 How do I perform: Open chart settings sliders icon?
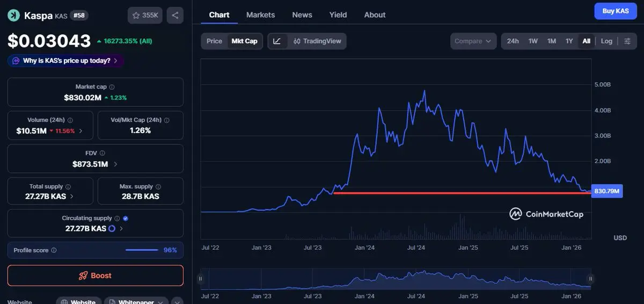[627, 41]
